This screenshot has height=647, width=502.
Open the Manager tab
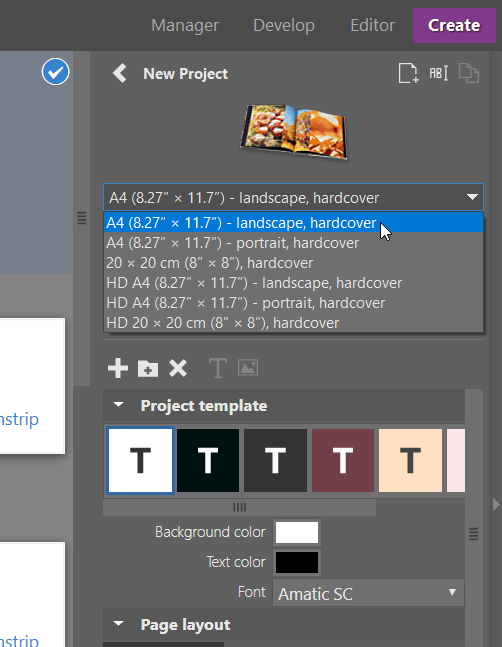click(185, 25)
